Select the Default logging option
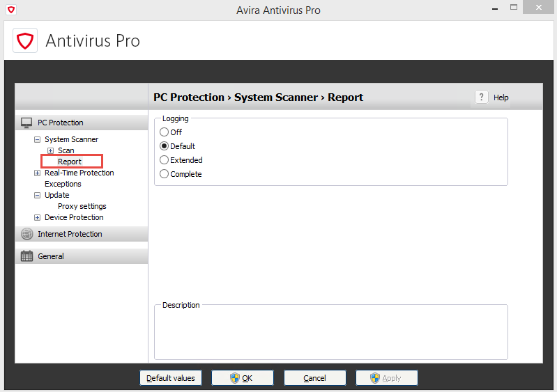Image resolution: width=557 pixels, height=392 pixels. click(x=164, y=146)
